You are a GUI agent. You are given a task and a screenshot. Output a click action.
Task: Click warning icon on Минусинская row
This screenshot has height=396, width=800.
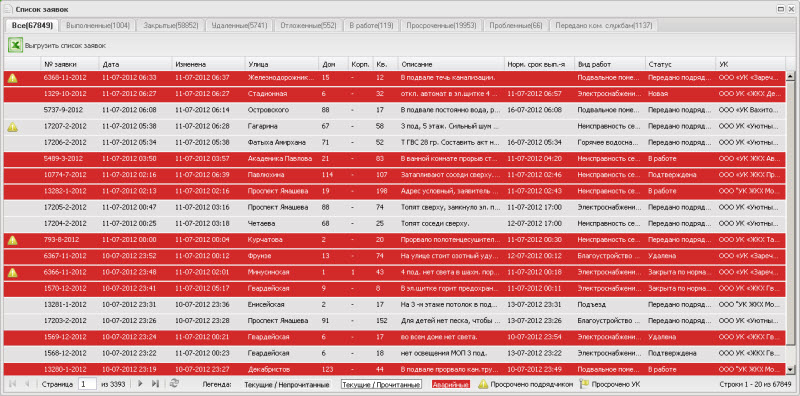pyautogui.click(x=13, y=273)
